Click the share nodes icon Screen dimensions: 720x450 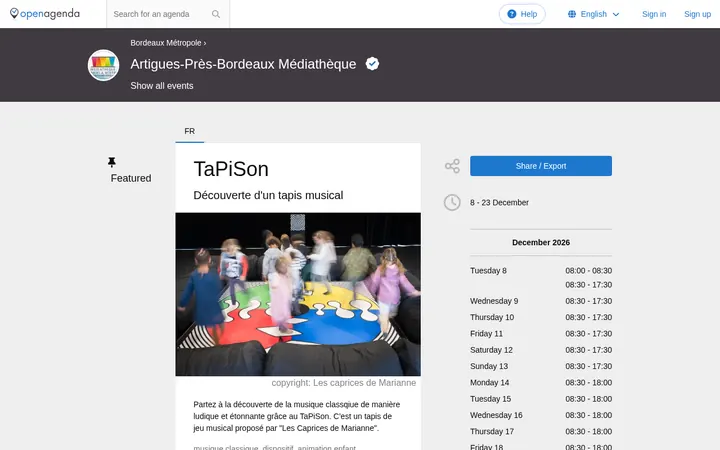point(452,166)
